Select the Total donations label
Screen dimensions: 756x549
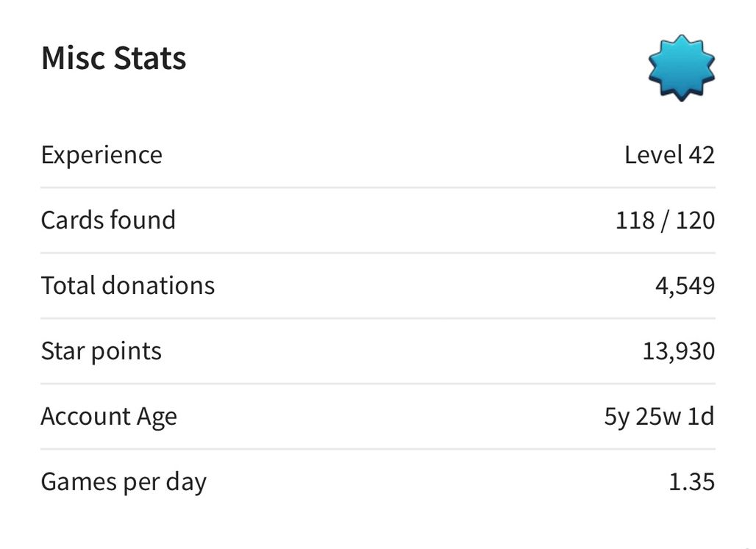tap(128, 285)
